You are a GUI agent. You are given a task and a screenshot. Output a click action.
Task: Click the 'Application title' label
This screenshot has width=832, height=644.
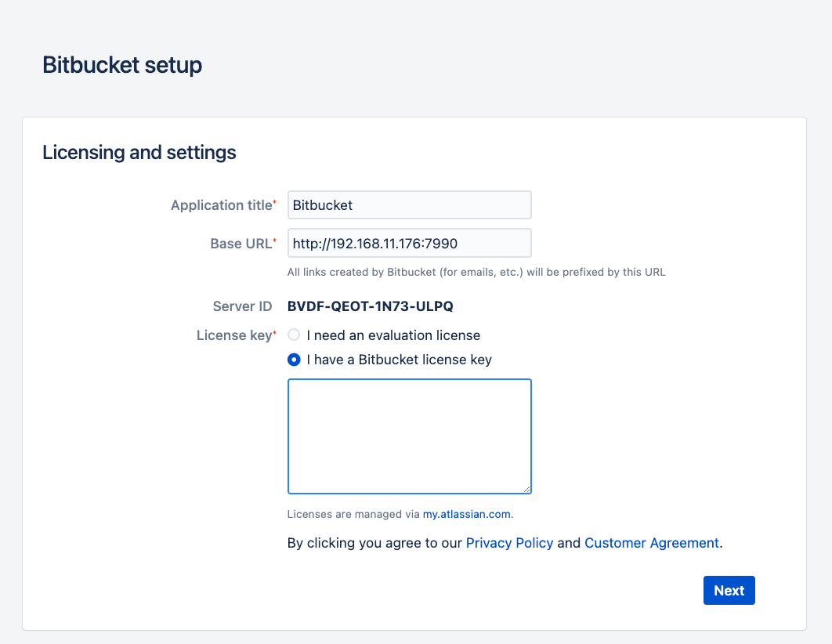pyautogui.click(x=221, y=205)
